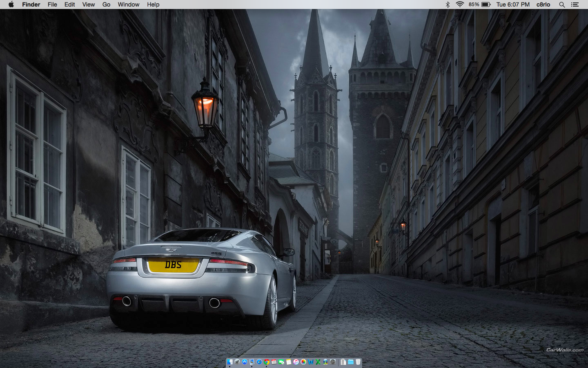Launch Google Chrome from the Dock
This screenshot has width=588, height=368.
click(x=267, y=362)
